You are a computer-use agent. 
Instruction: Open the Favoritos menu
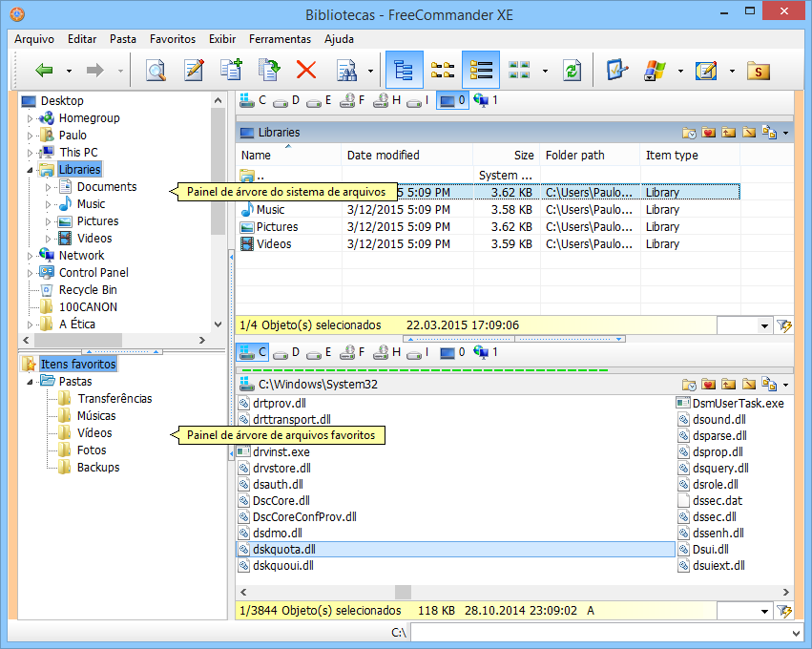pyautogui.click(x=173, y=39)
